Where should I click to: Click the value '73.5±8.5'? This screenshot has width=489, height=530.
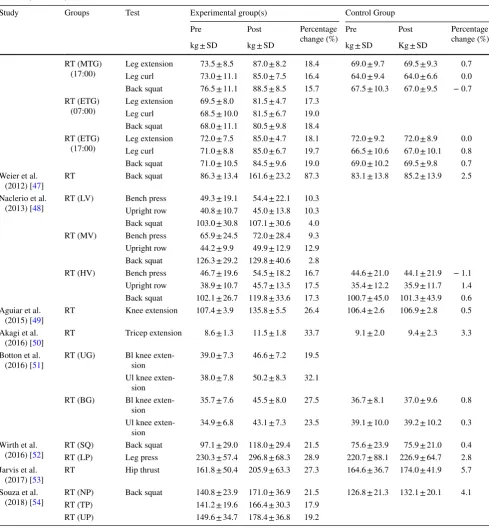217,64
